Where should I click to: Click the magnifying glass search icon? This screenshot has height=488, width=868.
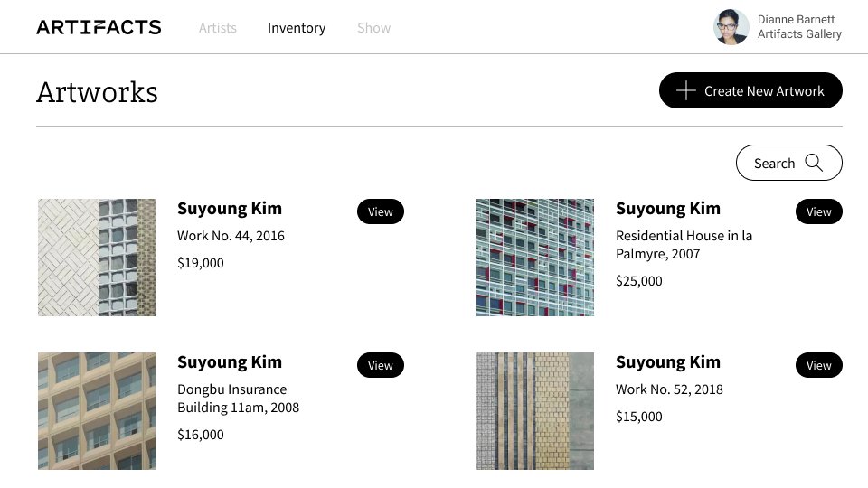click(814, 163)
